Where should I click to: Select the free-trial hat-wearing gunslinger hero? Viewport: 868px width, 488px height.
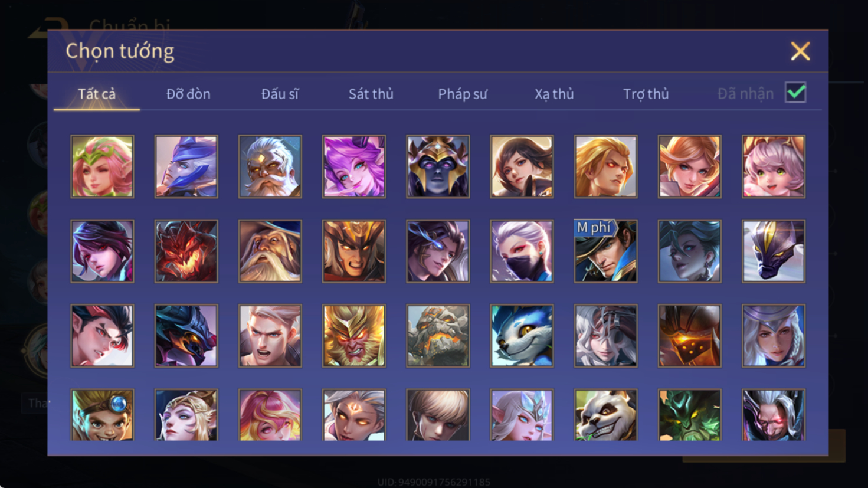coord(605,251)
